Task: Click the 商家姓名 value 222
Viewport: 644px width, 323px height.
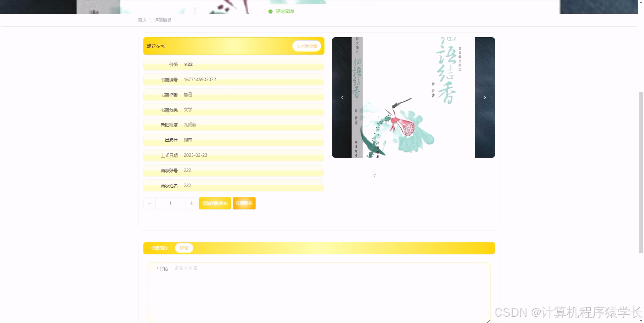Action: click(x=187, y=185)
